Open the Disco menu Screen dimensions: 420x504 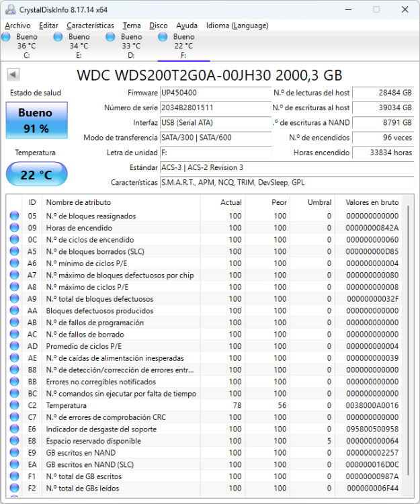click(x=159, y=26)
